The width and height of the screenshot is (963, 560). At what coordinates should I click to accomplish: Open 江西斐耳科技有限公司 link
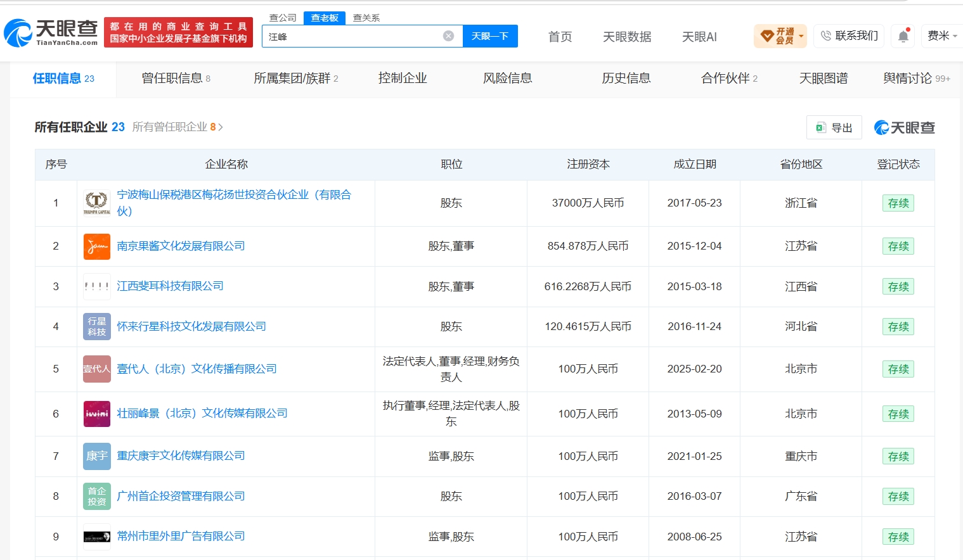click(170, 286)
